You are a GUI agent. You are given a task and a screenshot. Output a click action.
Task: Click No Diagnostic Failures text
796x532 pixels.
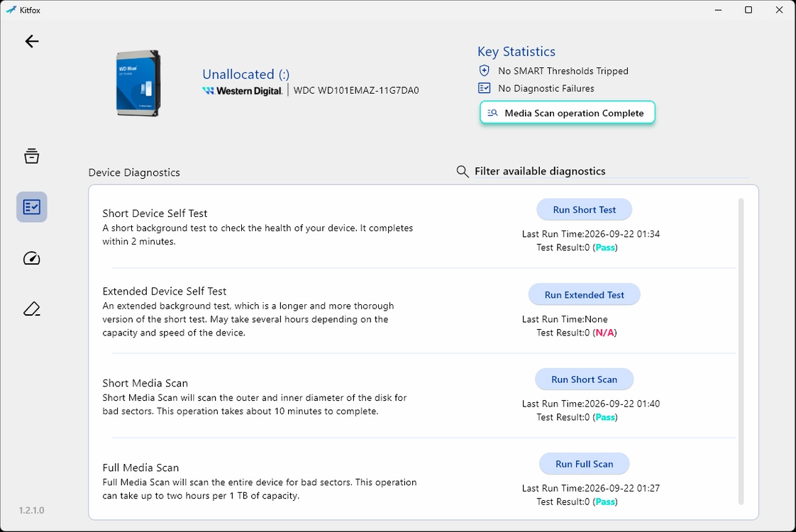[546, 89]
